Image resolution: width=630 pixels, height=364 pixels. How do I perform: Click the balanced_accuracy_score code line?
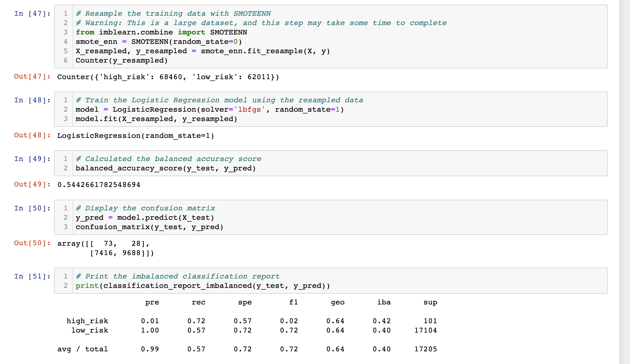tap(165, 168)
